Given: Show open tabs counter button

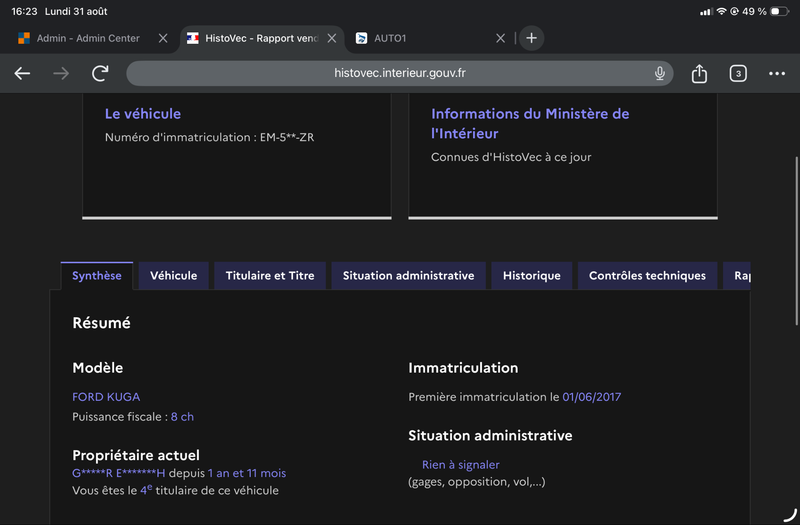Looking at the screenshot, I should click(738, 73).
